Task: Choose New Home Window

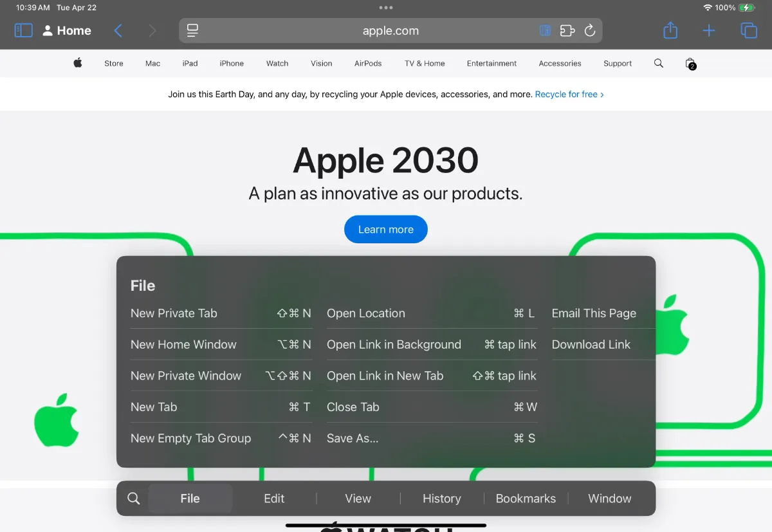Action: (221, 344)
